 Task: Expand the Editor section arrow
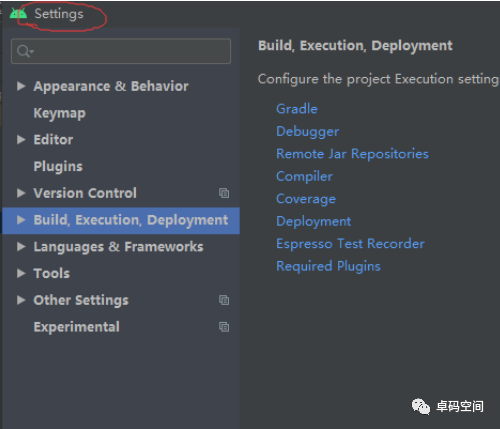(21, 139)
